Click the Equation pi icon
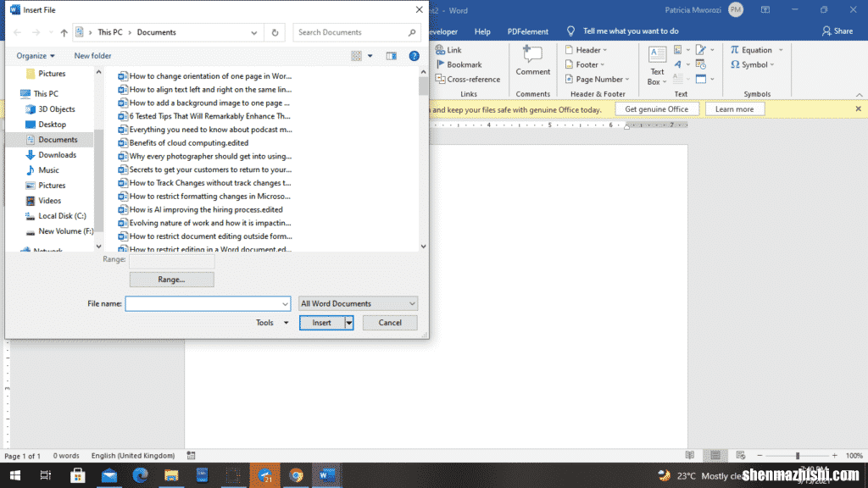The height and width of the screenshot is (488, 868). tap(735, 50)
